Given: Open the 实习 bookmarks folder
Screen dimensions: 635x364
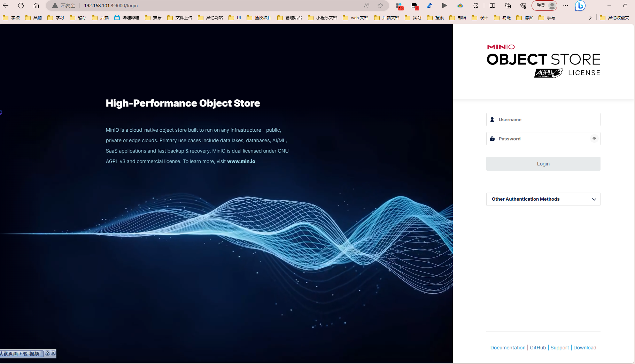Looking at the screenshot, I should pyautogui.click(x=413, y=18).
